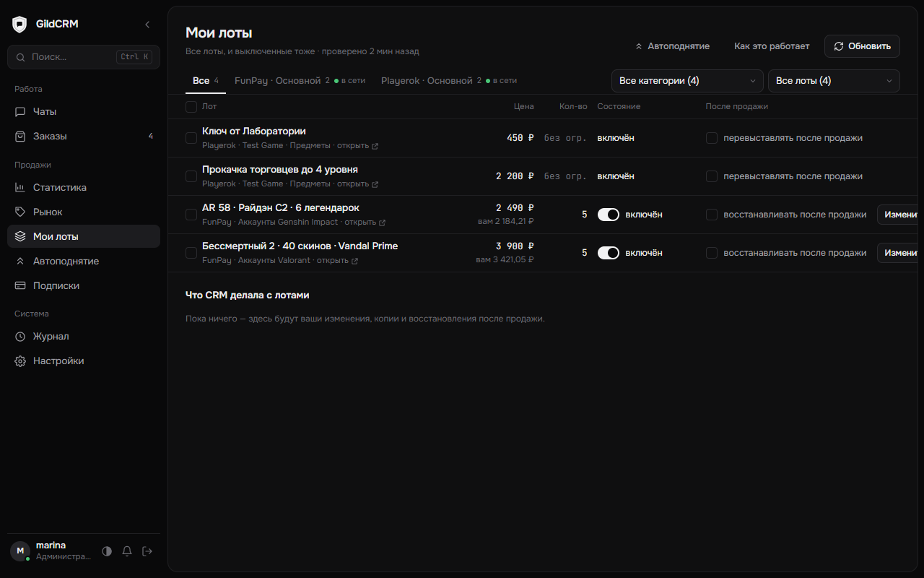Viewport: 924px width, 578px height.
Task: Switch to FunPay · Основной tab
Action: [300, 81]
